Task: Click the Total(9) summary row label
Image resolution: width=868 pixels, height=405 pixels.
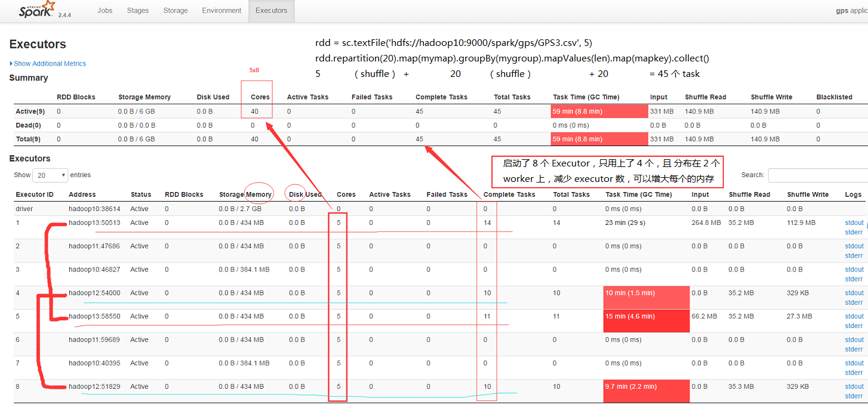Action: tap(27, 139)
